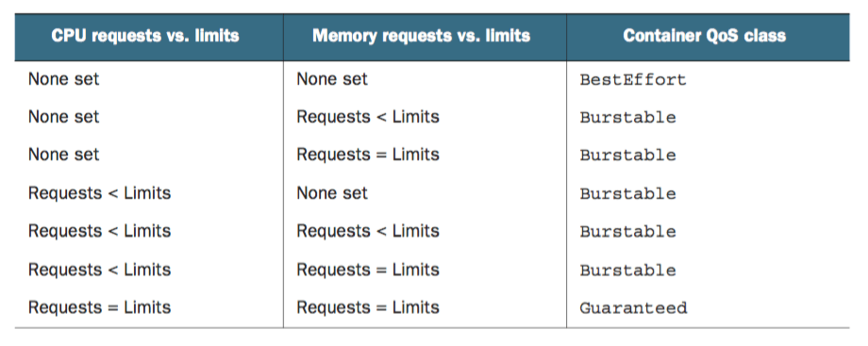Click the Container QoS class header

pyautogui.click(x=704, y=36)
